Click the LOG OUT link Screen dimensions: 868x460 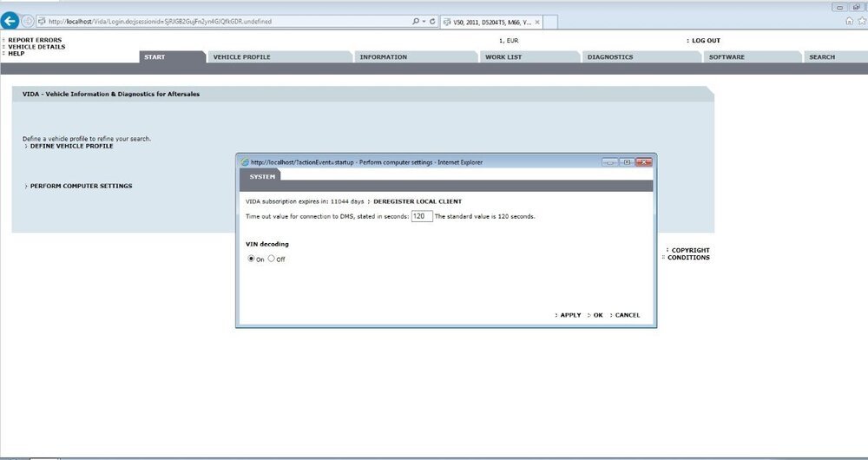coord(705,41)
